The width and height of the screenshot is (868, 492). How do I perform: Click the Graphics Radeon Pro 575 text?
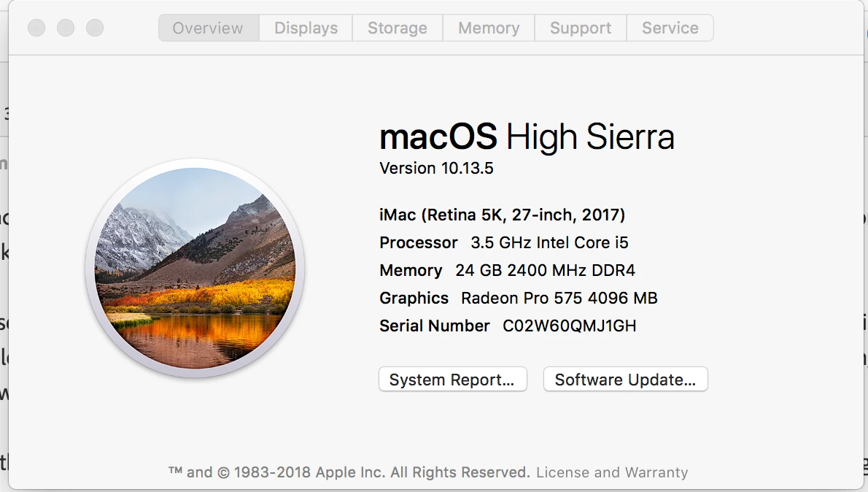518,298
